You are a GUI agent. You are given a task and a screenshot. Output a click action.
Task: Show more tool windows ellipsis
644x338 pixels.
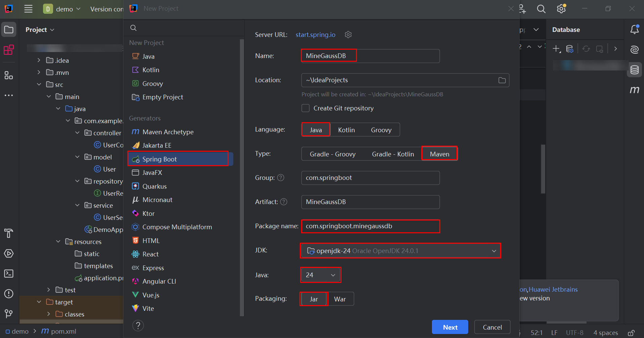[9, 95]
